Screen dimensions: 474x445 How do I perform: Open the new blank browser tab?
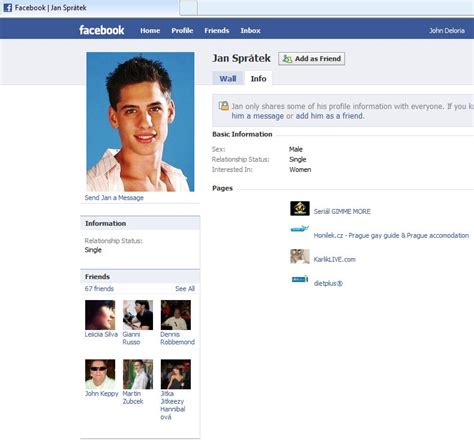(188, 8)
